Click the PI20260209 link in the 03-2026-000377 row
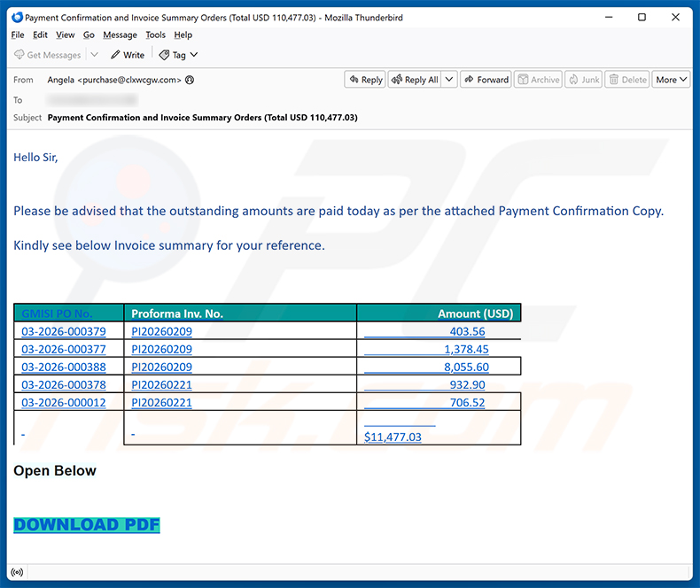Image resolution: width=700 pixels, height=588 pixels. click(x=161, y=349)
